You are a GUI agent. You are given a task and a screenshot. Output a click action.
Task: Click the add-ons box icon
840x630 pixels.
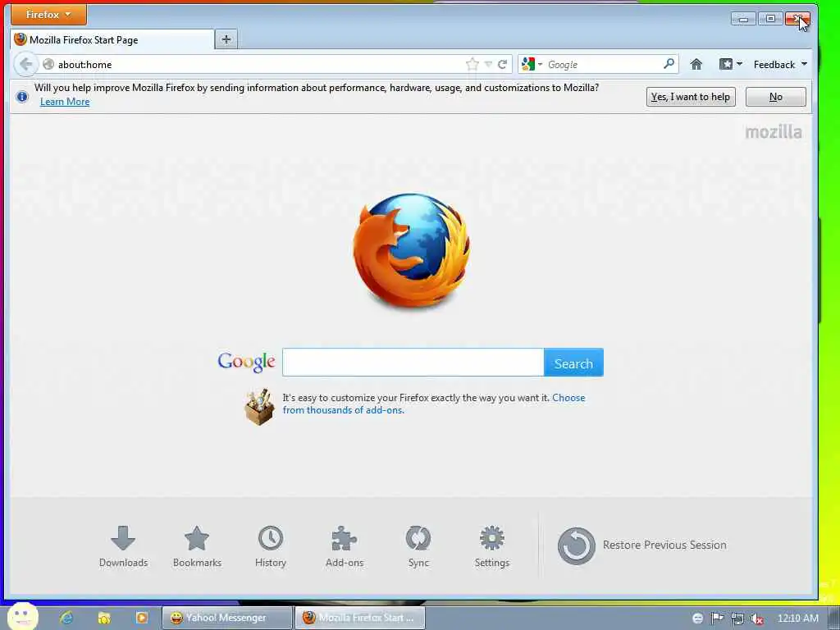[x=259, y=407]
